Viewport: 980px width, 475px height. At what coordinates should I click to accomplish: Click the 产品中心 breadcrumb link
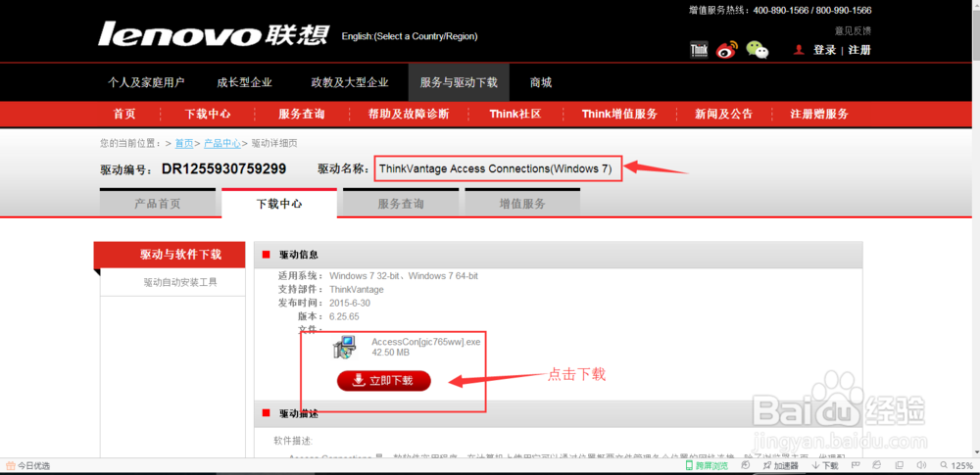221,143
